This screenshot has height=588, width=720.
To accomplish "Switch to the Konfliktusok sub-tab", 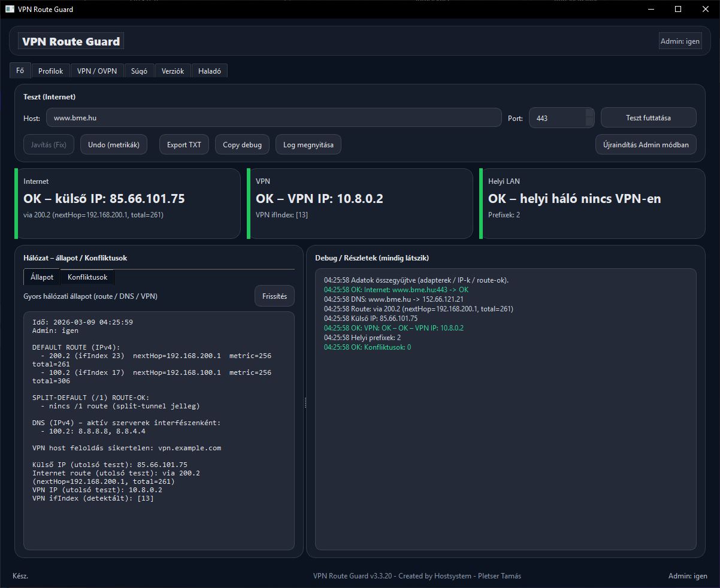I will (87, 277).
